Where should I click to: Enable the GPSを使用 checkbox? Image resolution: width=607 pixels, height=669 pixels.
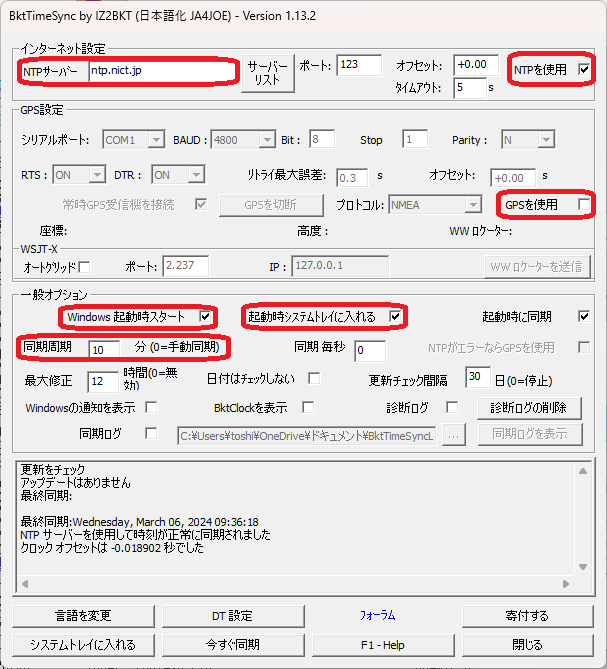click(x=584, y=204)
